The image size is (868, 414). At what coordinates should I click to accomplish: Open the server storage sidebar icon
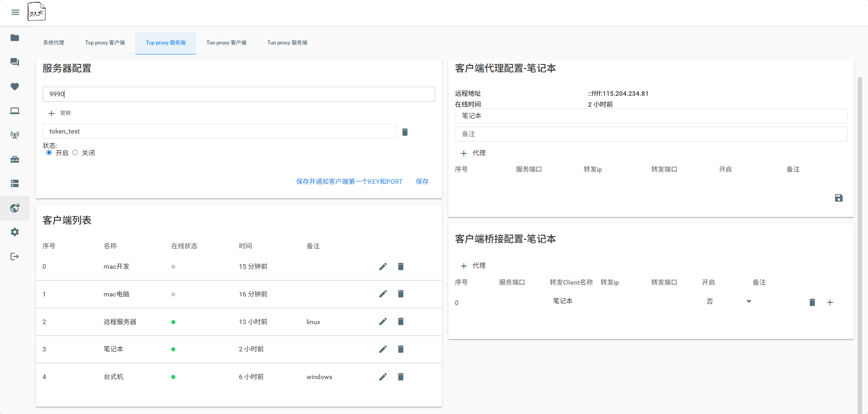click(15, 183)
